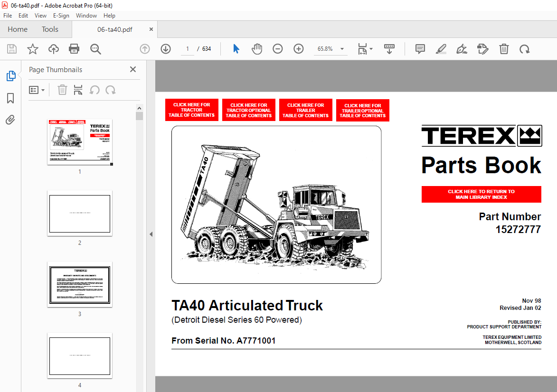557x392 pixels.
Task: Switch to the Tools tab
Action: (x=50, y=29)
